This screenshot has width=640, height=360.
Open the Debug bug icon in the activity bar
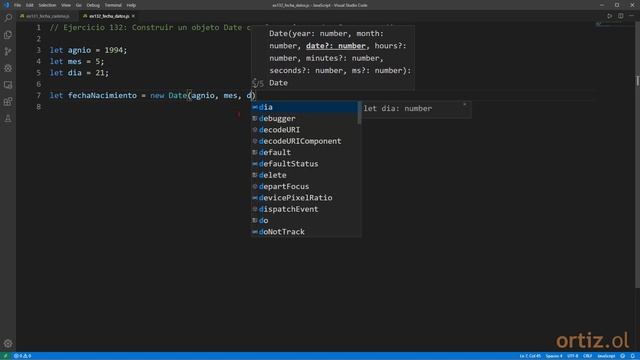[8, 68]
